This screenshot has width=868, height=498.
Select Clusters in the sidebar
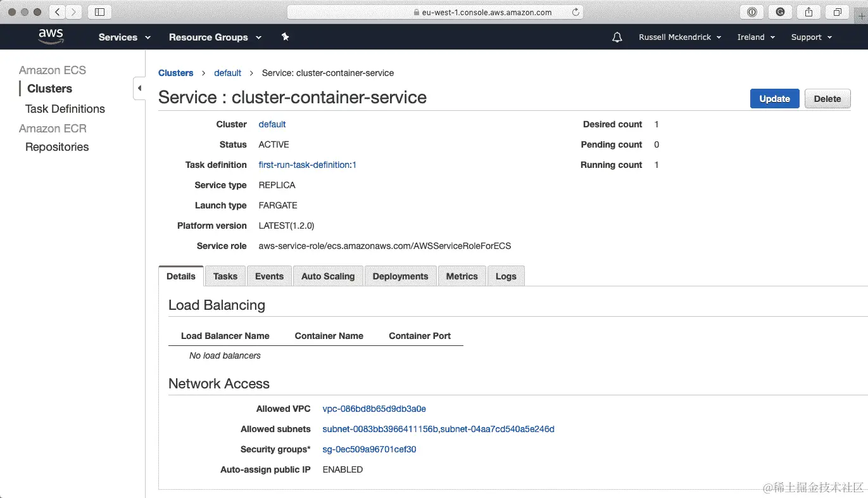50,89
